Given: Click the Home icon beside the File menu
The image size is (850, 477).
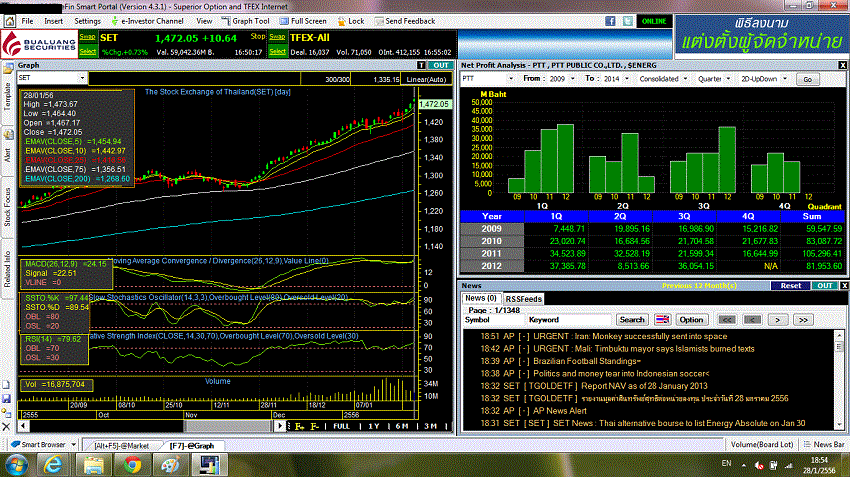Looking at the screenshot, I should (9, 21).
